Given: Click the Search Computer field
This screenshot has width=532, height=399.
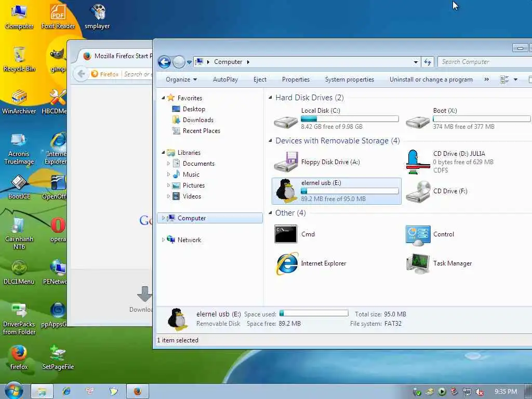Looking at the screenshot, I should coord(485,62).
